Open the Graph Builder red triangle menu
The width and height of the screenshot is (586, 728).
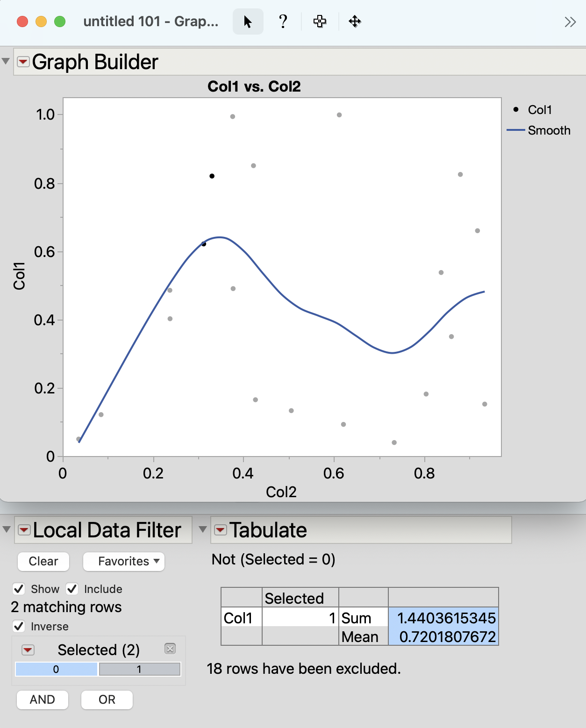tap(22, 61)
